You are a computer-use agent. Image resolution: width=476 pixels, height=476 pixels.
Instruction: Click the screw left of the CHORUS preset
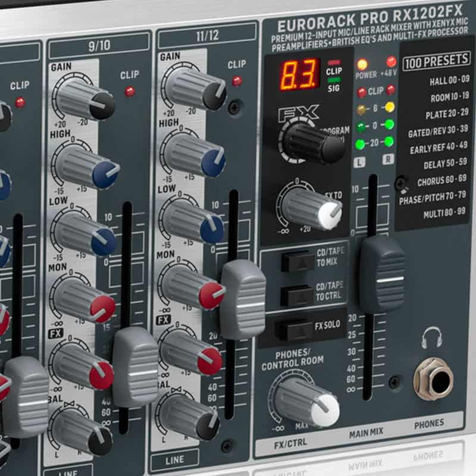point(401,183)
